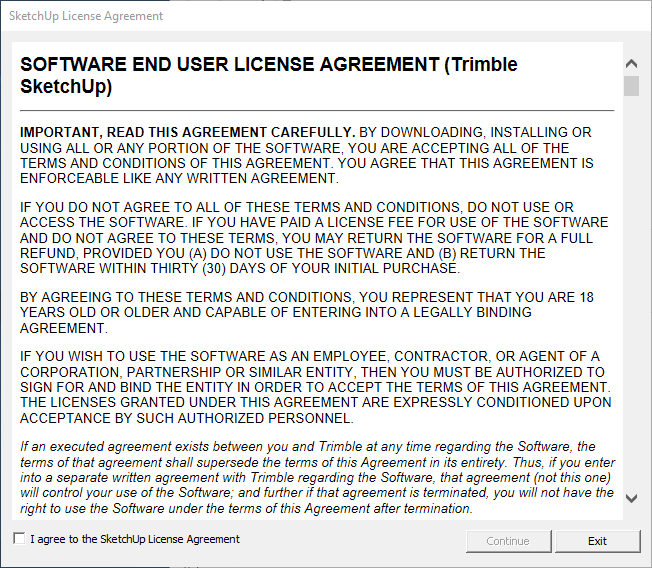Click the vertical scrollbar thumb

(631, 86)
